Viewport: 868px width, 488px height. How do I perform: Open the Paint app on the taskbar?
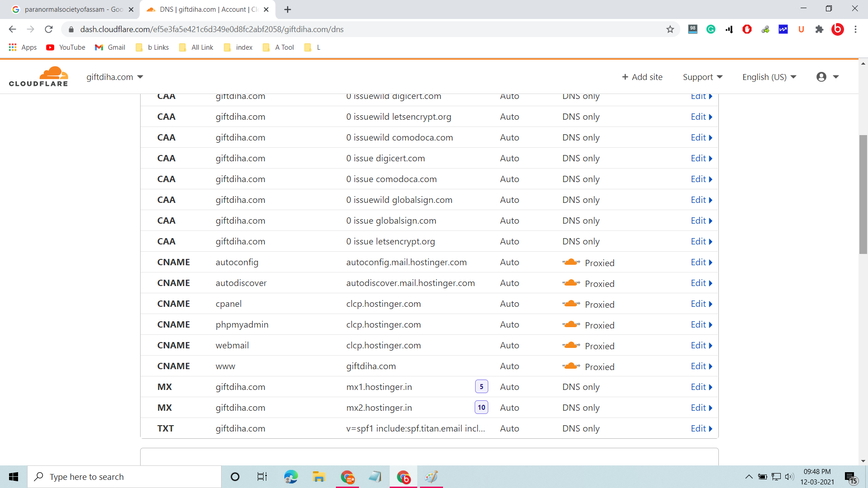(x=431, y=477)
